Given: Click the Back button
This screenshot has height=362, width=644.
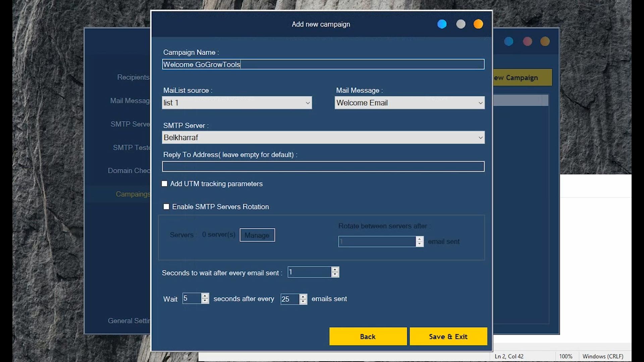Looking at the screenshot, I should pyautogui.click(x=368, y=337).
